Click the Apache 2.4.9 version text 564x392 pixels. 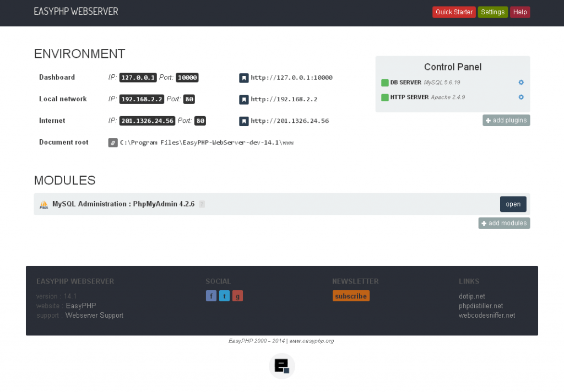click(x=448, y=97)
